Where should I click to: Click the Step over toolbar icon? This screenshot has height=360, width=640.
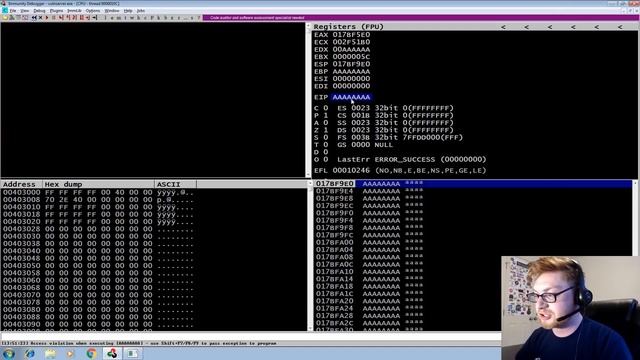tap(68, 18)
